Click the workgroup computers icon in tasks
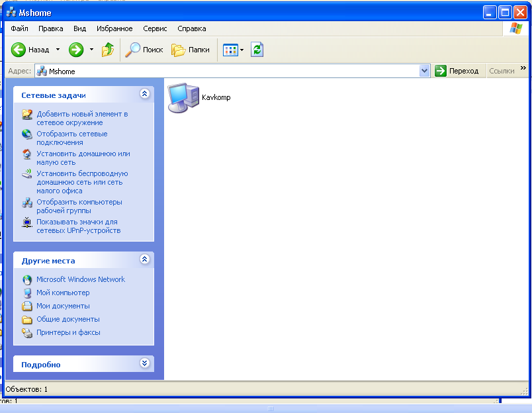This screenshot has height=413, width=532. (x=27, y=203)
